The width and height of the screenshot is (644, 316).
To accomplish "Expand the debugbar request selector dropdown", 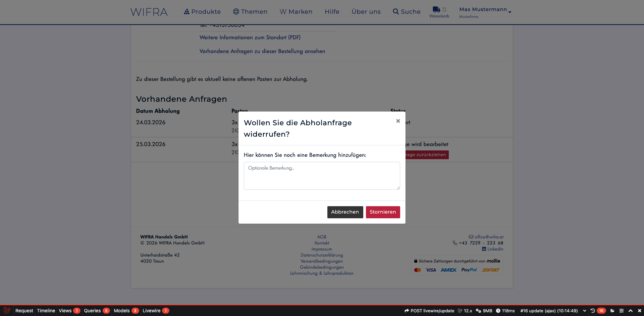I will coord(585,311).
